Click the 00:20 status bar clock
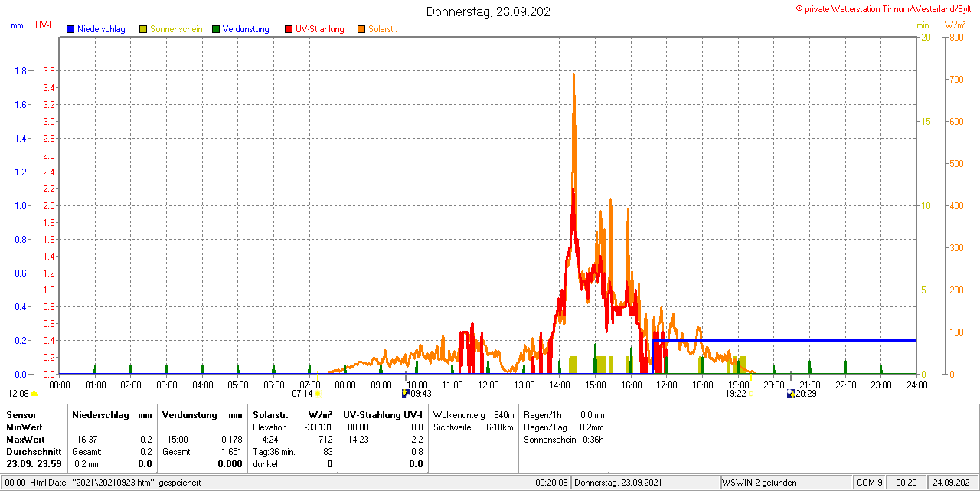Screen dimensions: 980x491 pos(906,483)
